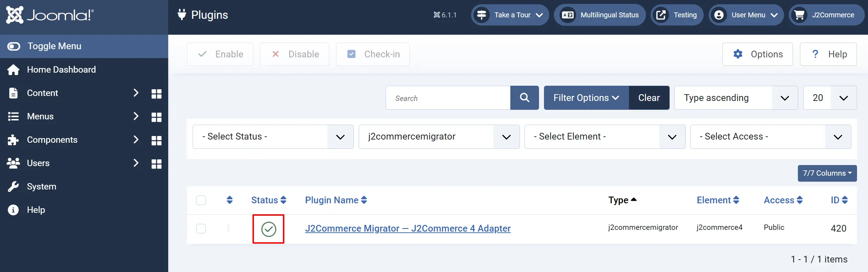Image resolution: width=868 pixels, height=272 pixels.
Task: Open the Menus menu item
Action: [x=40, y=117]
